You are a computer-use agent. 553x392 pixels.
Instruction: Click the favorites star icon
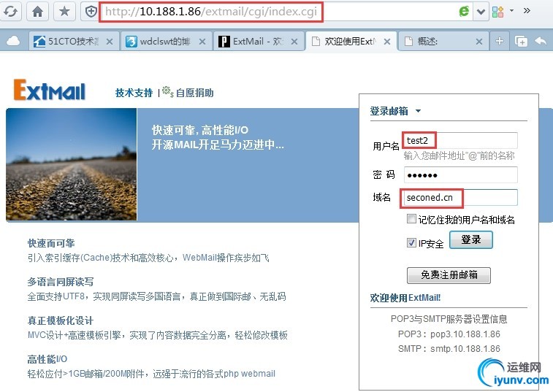64,12
